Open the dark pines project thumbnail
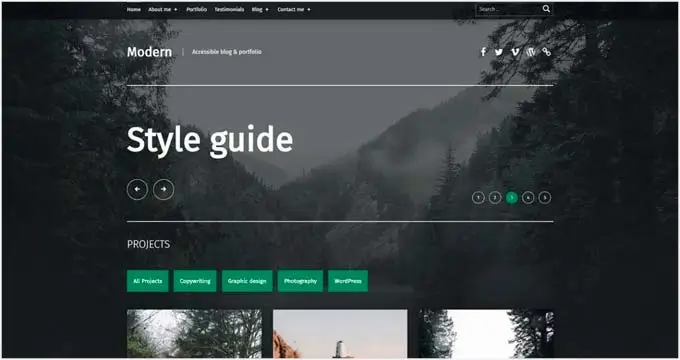This screenshot has width=680, height=360. pos(486,334)
